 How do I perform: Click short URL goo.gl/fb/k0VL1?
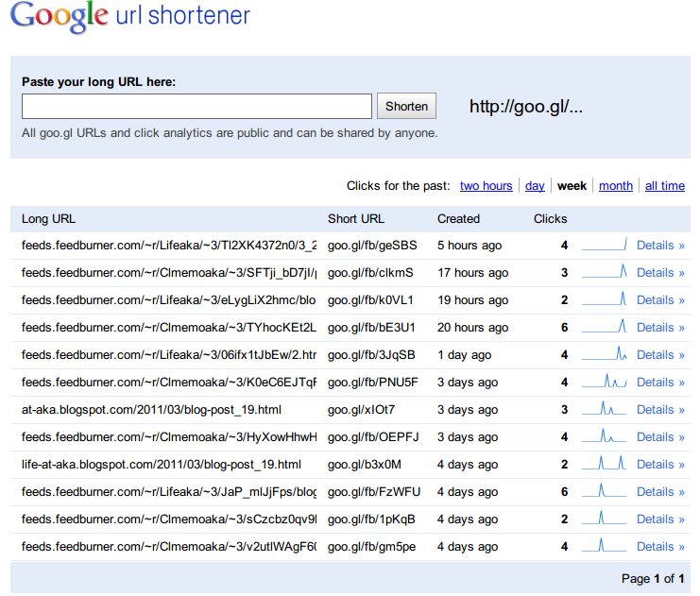(370, 300)
